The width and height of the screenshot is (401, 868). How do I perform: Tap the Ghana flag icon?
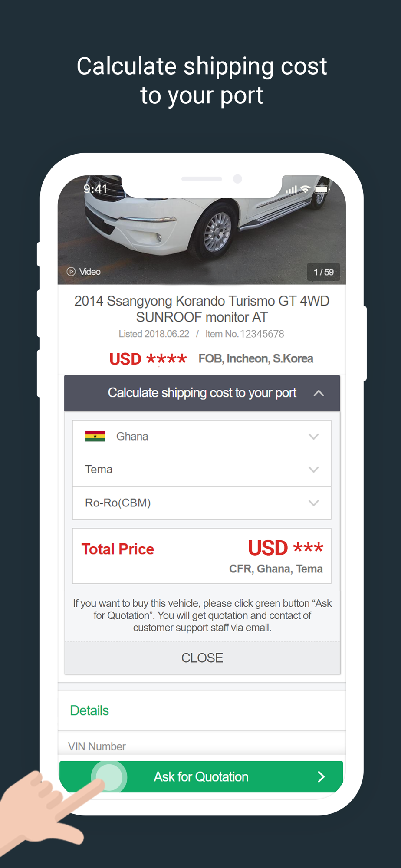(x=95, y=436)
